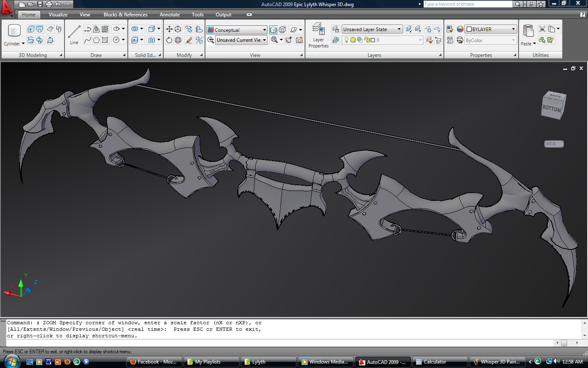Click the Create Camera icon
The width and height of the screenshot is (588, 368).
tap(299, 40)
